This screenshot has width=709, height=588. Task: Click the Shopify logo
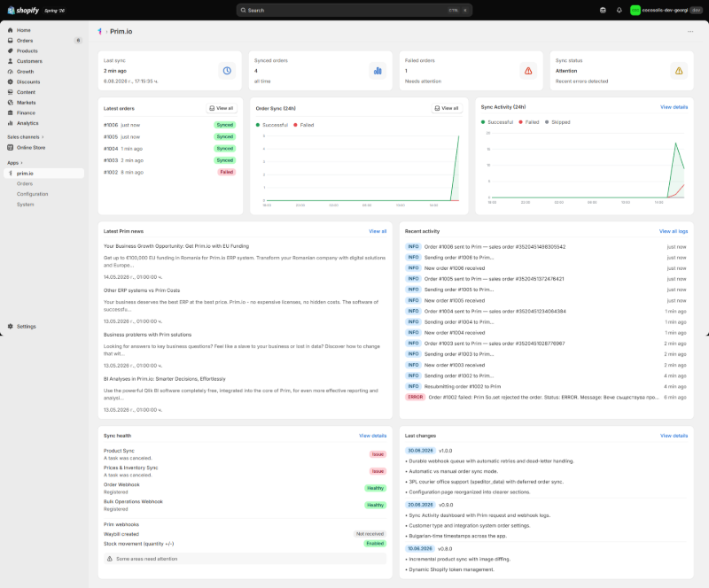pyautogui.click(x=24, y=10)
